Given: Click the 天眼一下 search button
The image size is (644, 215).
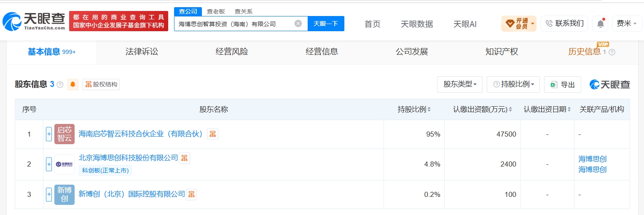Looking at the screenshot, I should tap(326, 24).
